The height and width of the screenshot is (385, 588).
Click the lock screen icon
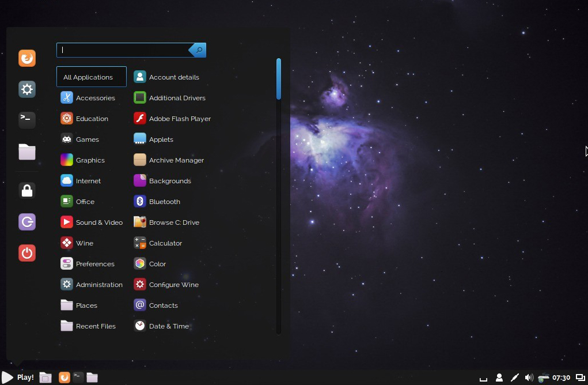point(27,191)
